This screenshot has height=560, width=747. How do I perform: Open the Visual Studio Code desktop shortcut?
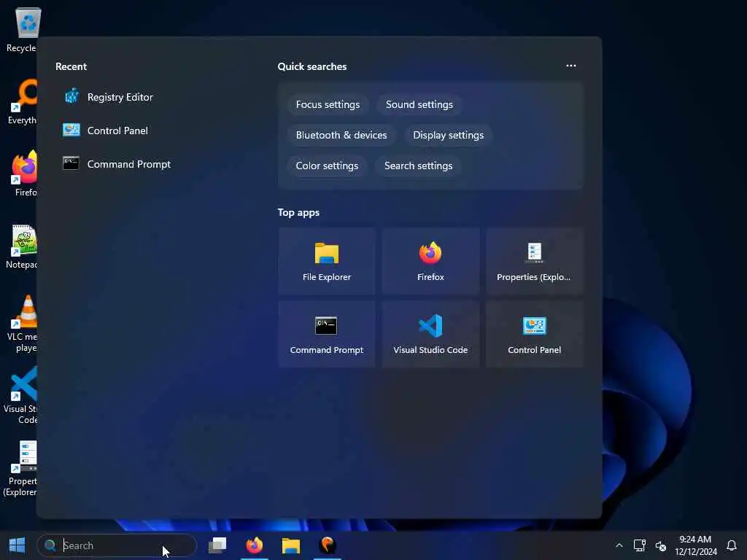[22, 396]
